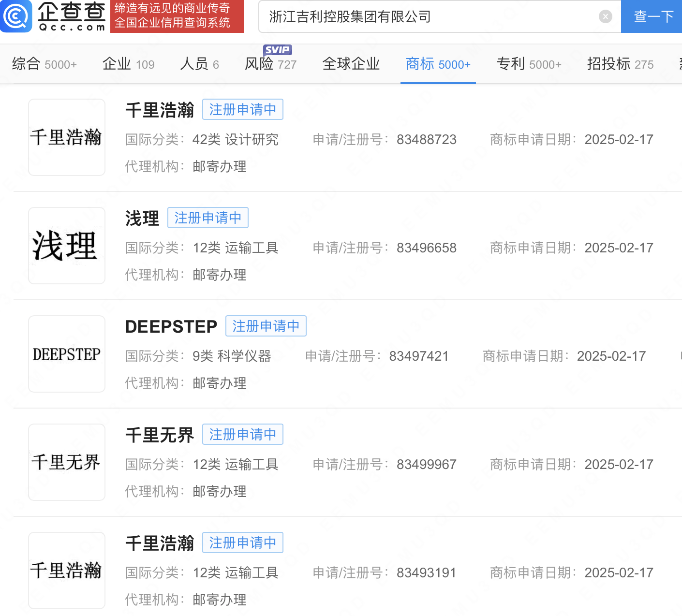Open the first 千里浩瀚 trademark thumbnail (42类)
This screenshot has width=682, height=616.
point(67,137)
